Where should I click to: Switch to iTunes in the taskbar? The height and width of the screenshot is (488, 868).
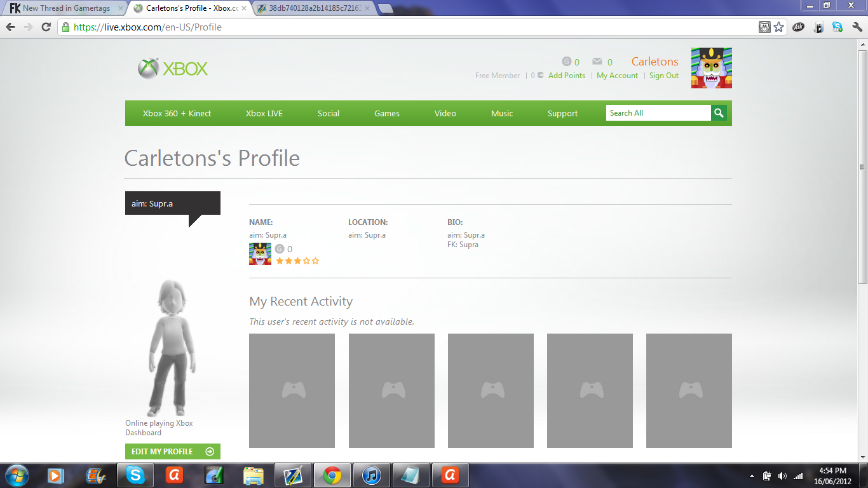click(371, 475)
